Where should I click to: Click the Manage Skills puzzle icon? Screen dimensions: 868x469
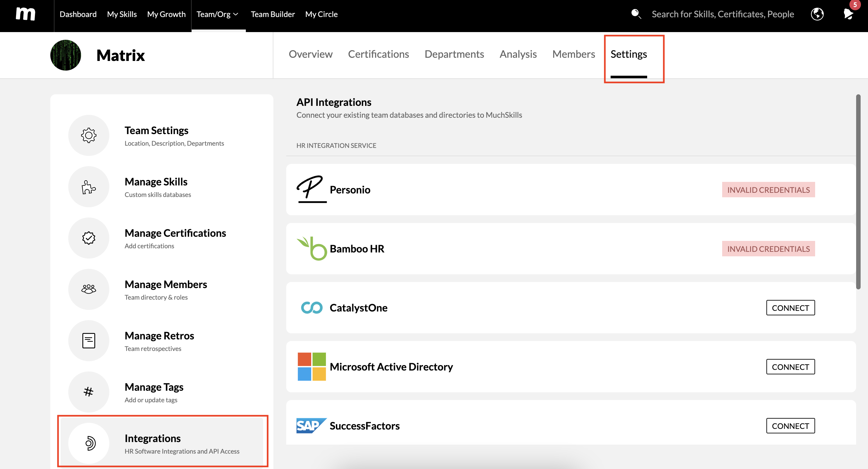click(x=88, y=187)
